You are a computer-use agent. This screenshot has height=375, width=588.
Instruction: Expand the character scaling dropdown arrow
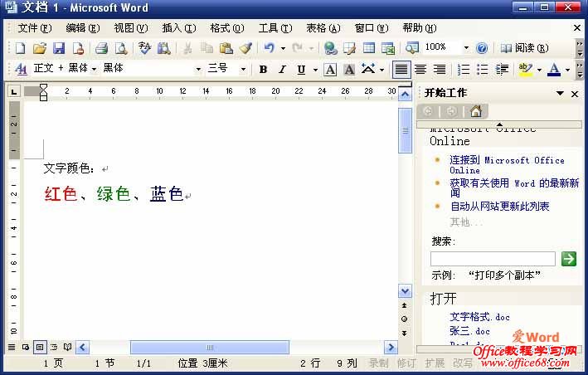[381, 70]
